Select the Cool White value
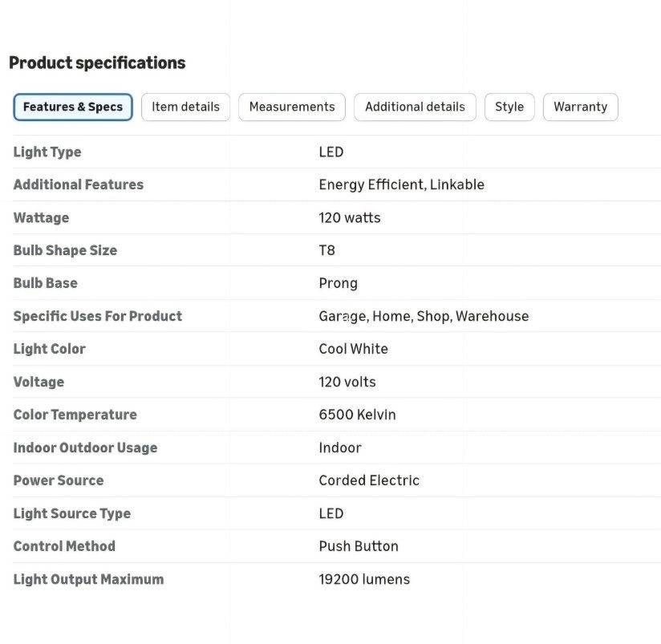Viewport: 661px width, 644px height. pyautogui.click(x=353, y=349)
